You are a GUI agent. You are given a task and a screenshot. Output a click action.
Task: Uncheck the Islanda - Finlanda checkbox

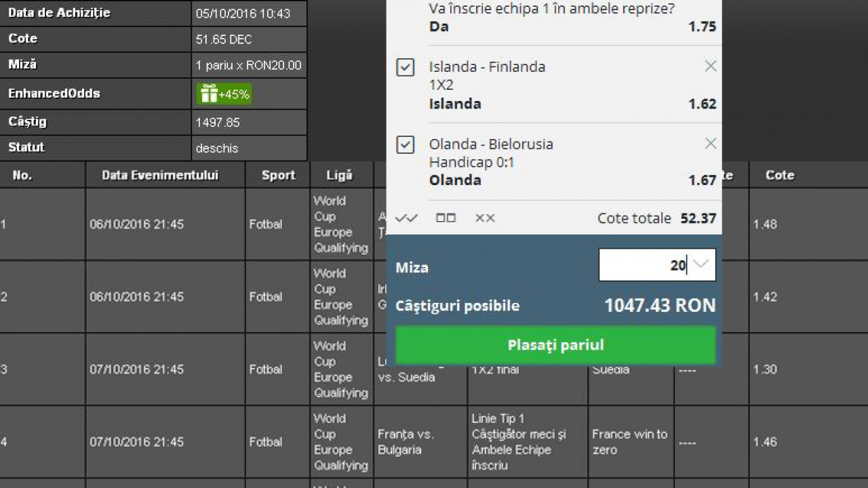pos(405,67)
